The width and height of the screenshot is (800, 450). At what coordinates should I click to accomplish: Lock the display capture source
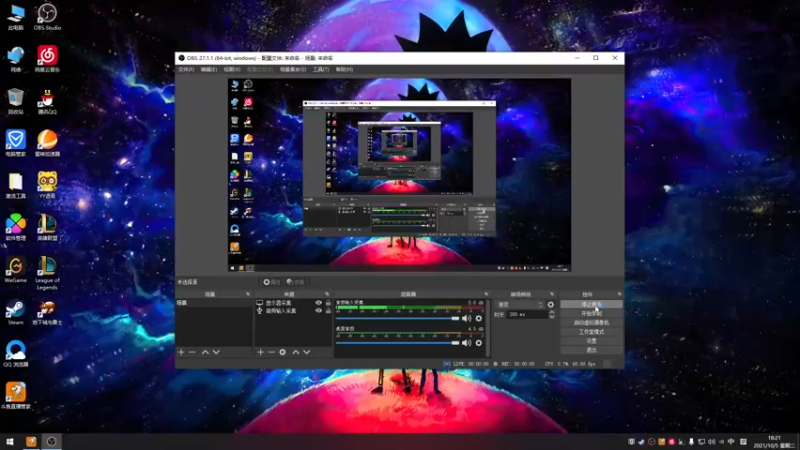(328, 303)
